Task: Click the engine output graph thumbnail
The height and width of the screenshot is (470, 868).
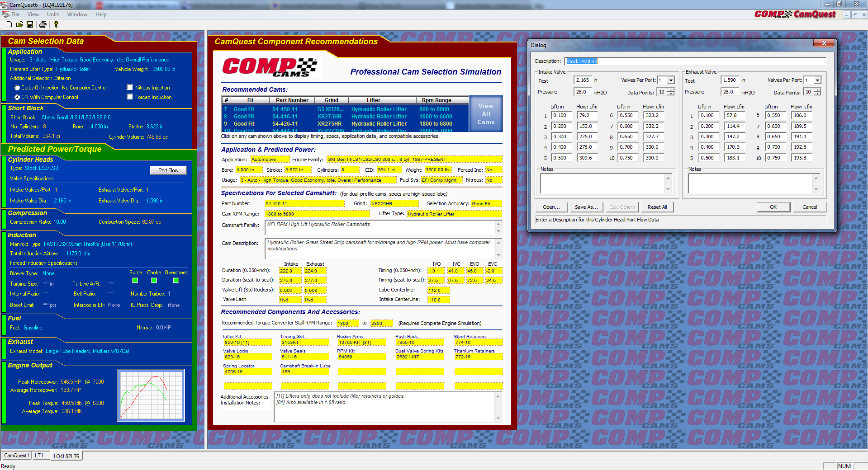Action: click(x=151, y=395)
